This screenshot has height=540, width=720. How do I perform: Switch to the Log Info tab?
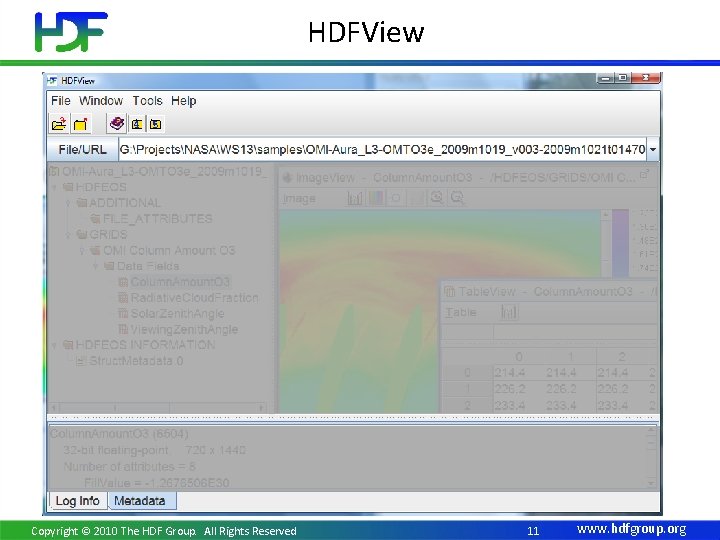tap(78, 501)
